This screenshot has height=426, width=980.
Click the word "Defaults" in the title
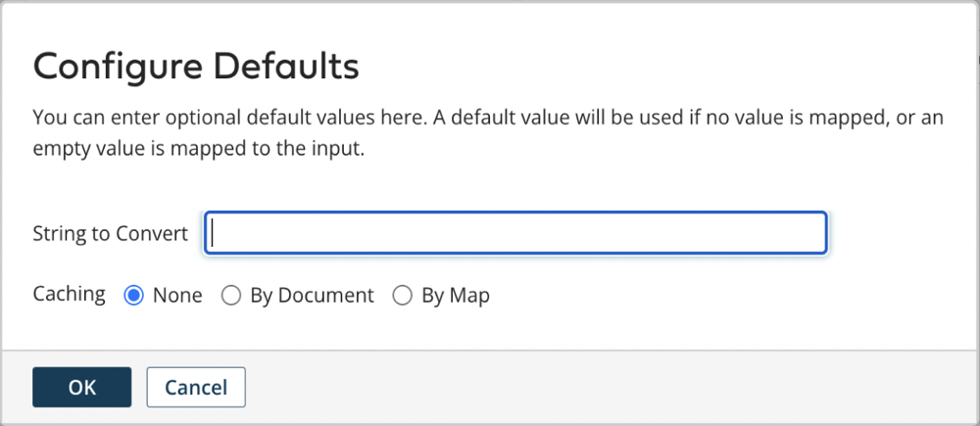290,67
